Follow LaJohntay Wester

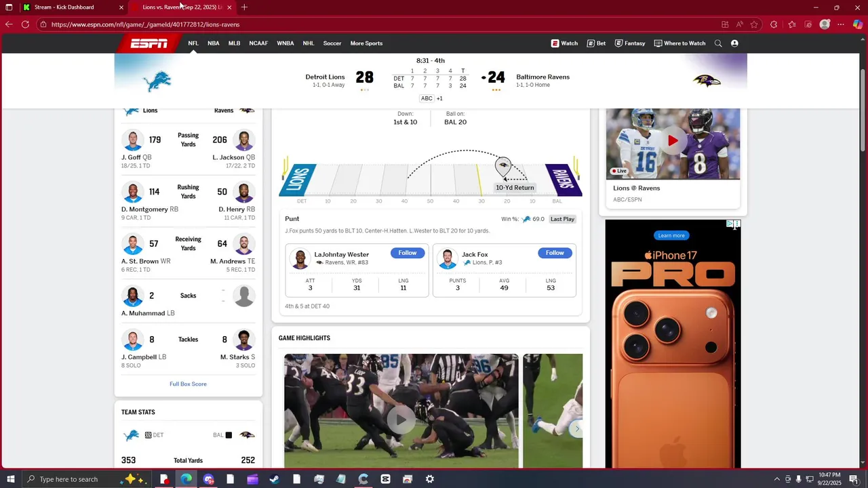[408, 253]
